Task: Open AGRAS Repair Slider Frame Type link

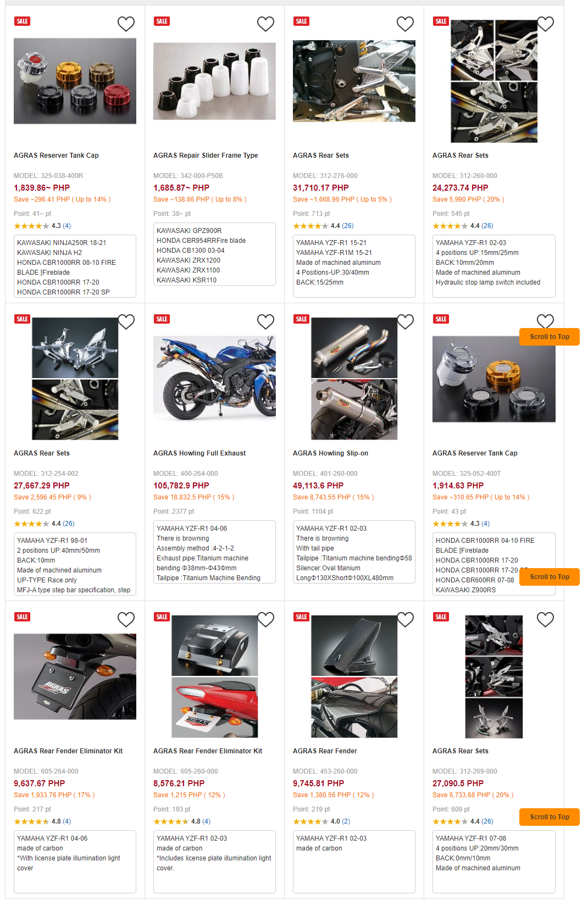Action: (206, 155)
